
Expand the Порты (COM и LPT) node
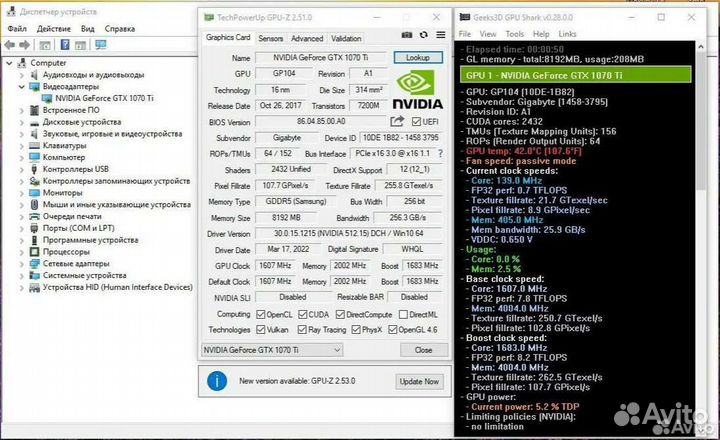coord(22,228)
